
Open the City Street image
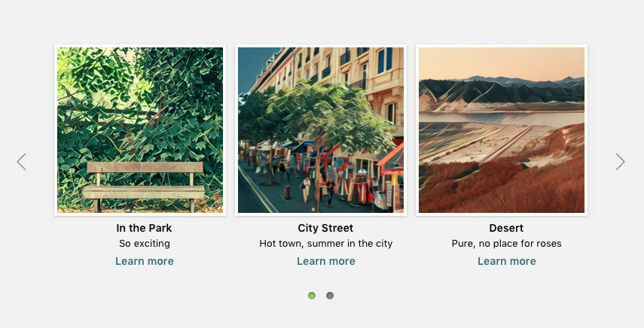(x=321, y=130)
